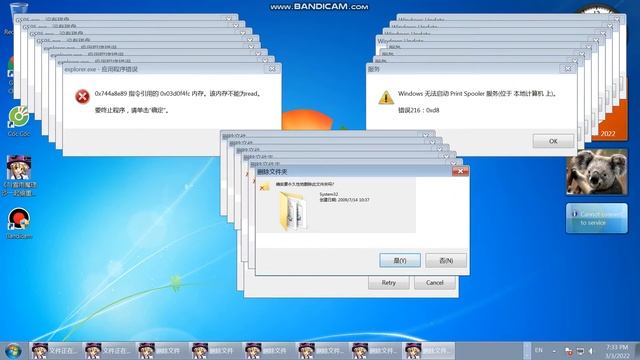640x360 pixels.
Task: Click the 错误216 : 0xd8 error text
Action: 419,110
